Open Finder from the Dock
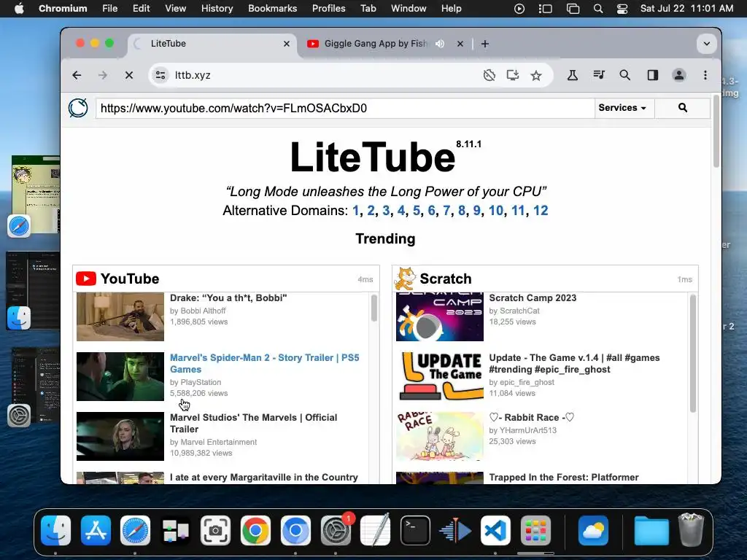The height and width of the screenshot is (560, 747). click(55, 530)
